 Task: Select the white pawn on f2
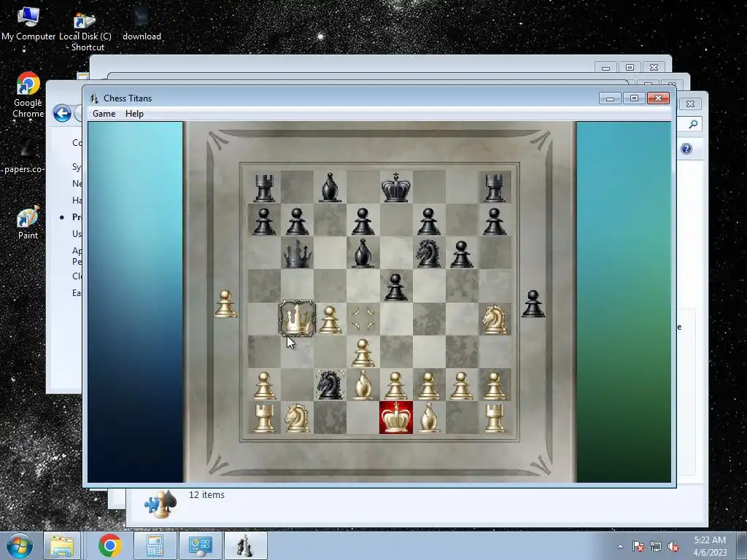429,385
